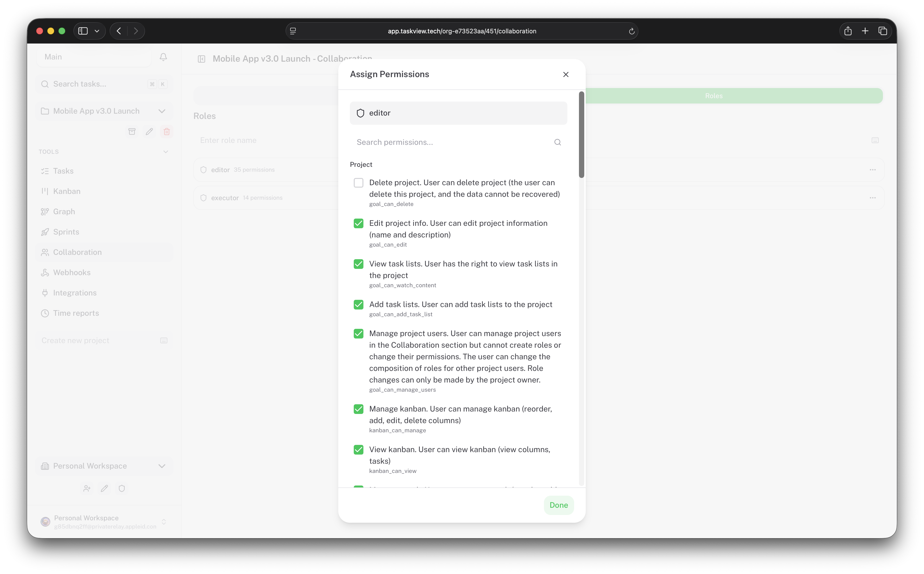
Task: Click the Tasks list icon in the sidebar
Action: (45, 171)
